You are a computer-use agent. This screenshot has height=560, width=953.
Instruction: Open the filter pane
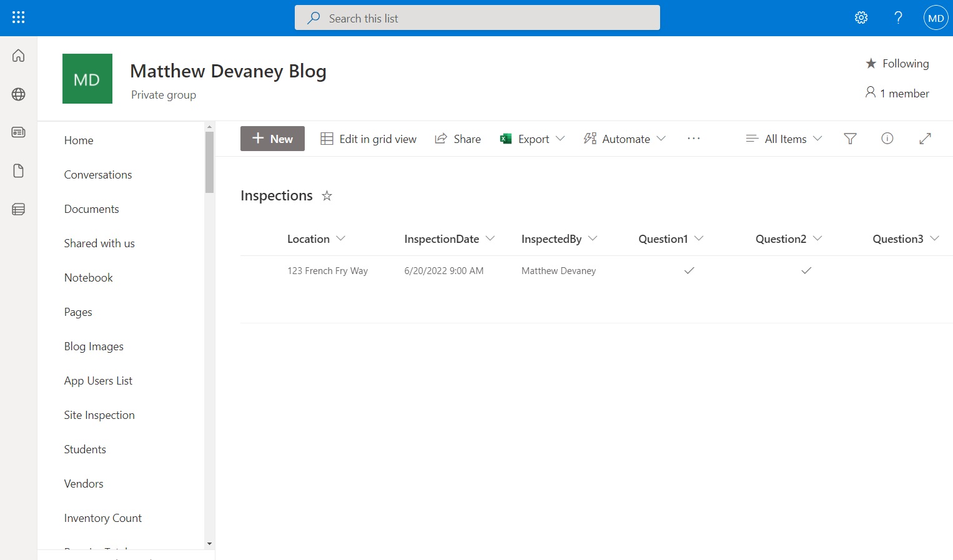pos(850,138)
